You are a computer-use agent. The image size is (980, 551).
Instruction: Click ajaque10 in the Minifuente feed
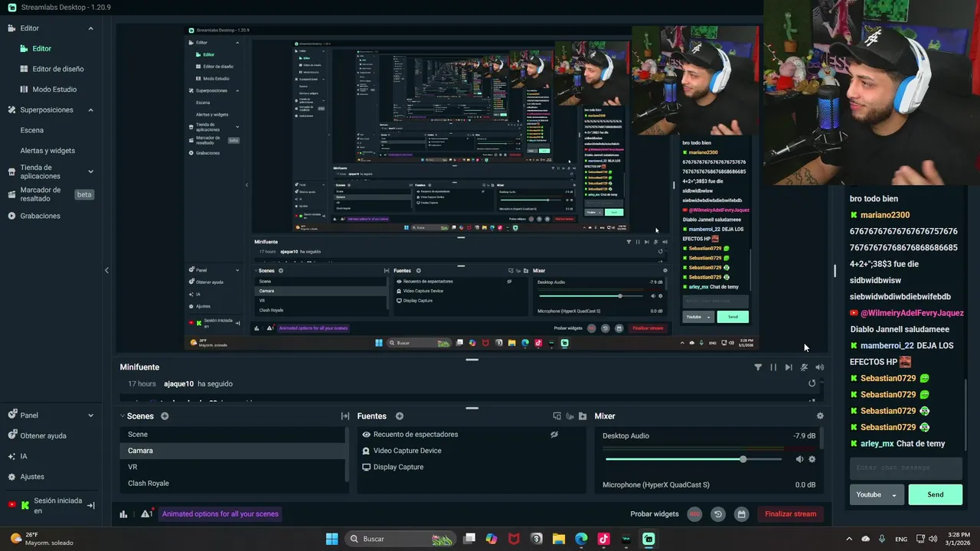coord(178,384)
